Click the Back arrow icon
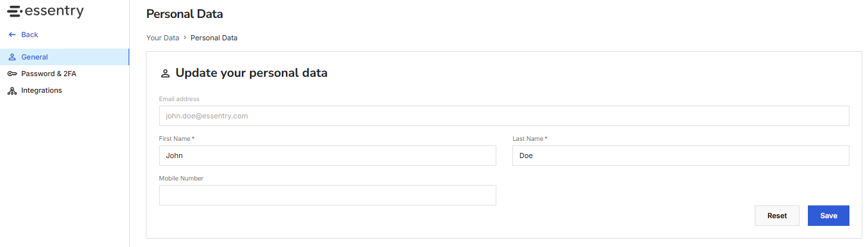Image resolution: width=868 pixels, height=247 pixels. point(12,35)
